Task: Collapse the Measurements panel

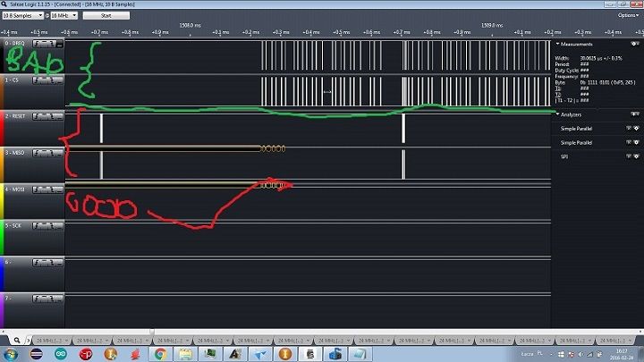Action: (558, 44)
